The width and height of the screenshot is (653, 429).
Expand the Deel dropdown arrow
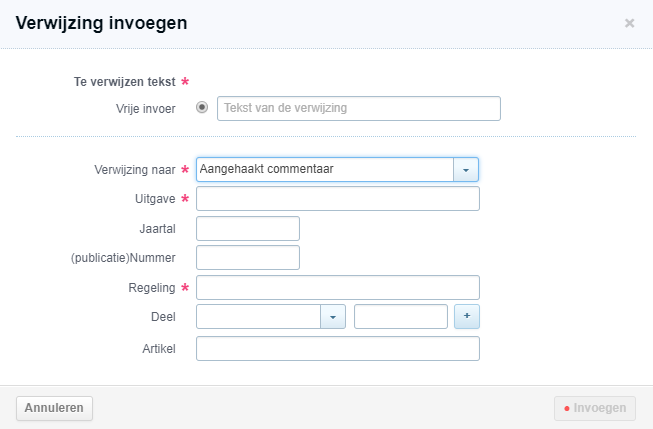tap(332, 317)
